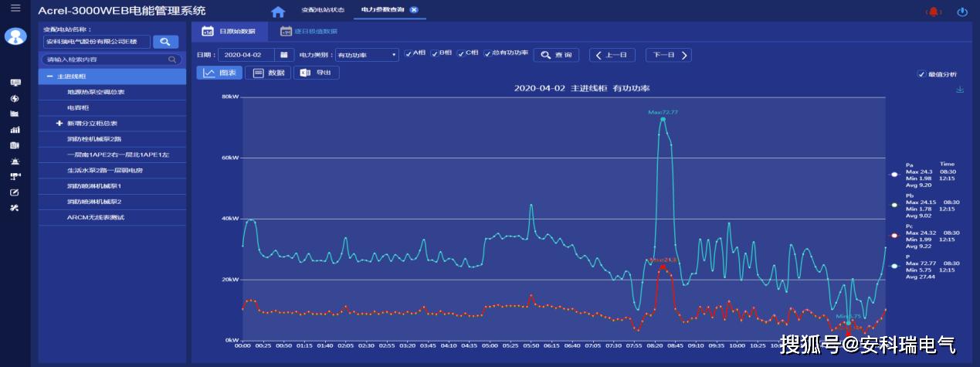Toggle the Pc series in the legend
The width and height of the screenshot is (980, 367).
click(x=894, y=235)
